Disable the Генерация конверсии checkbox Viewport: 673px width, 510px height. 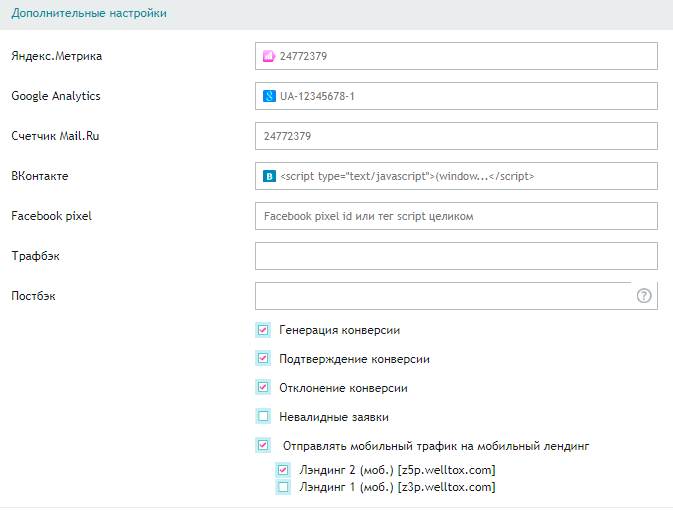coord(263,329)
